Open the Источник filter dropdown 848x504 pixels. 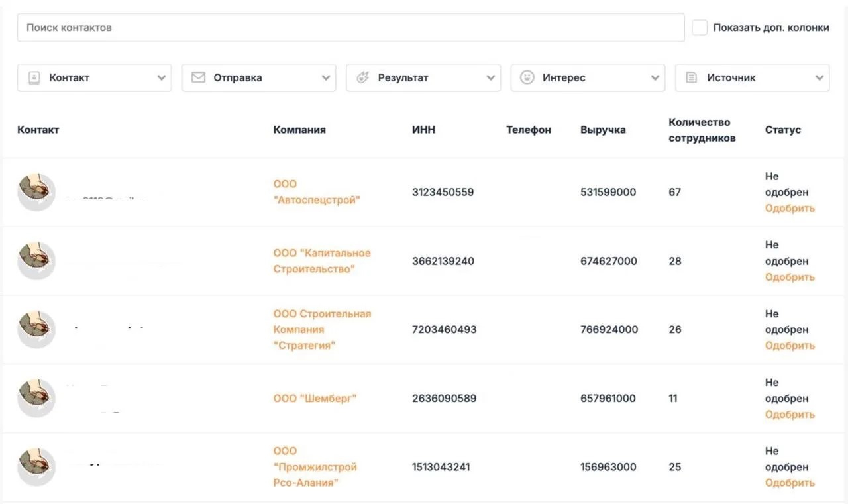tap(752, 77)
